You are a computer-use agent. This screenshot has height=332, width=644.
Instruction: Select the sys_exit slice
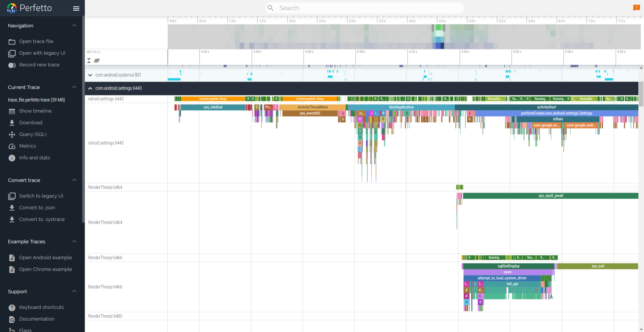tap(598, 266)
